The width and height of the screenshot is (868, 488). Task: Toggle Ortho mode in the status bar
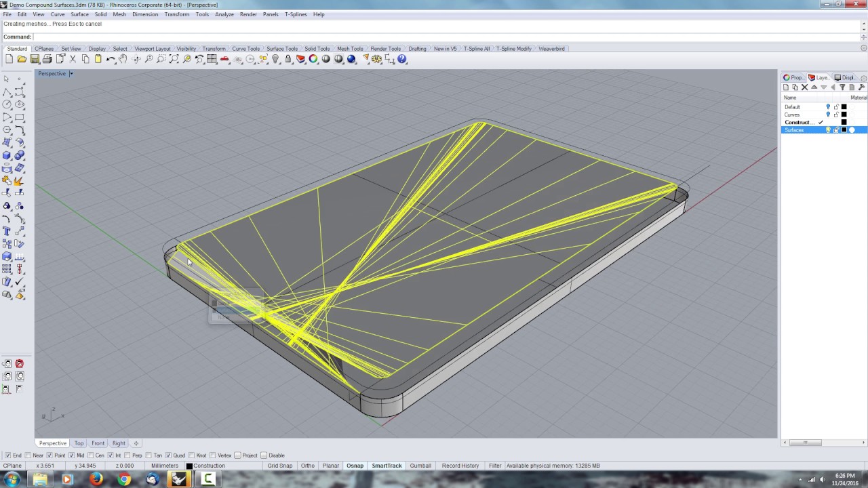click(307, 466)
